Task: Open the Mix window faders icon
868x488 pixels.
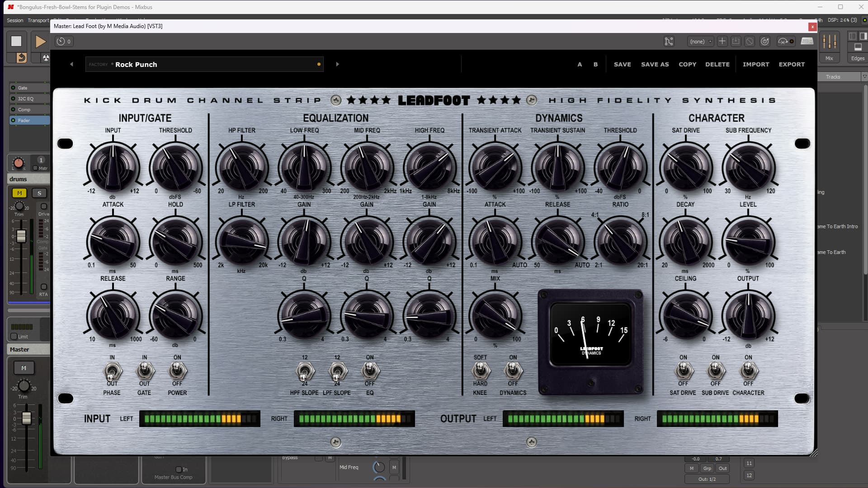Action: tap(830, 42)
